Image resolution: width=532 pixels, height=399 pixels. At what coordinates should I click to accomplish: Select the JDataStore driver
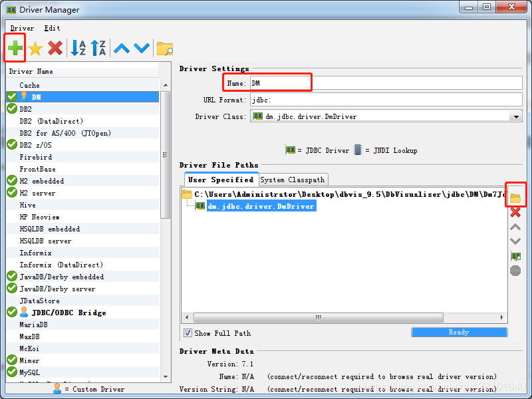(82, 301)
